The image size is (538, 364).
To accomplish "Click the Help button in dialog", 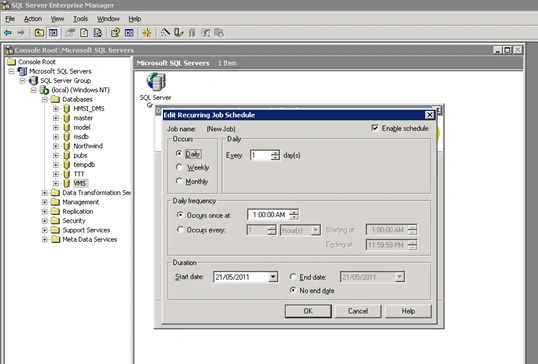I will (408, 311).
